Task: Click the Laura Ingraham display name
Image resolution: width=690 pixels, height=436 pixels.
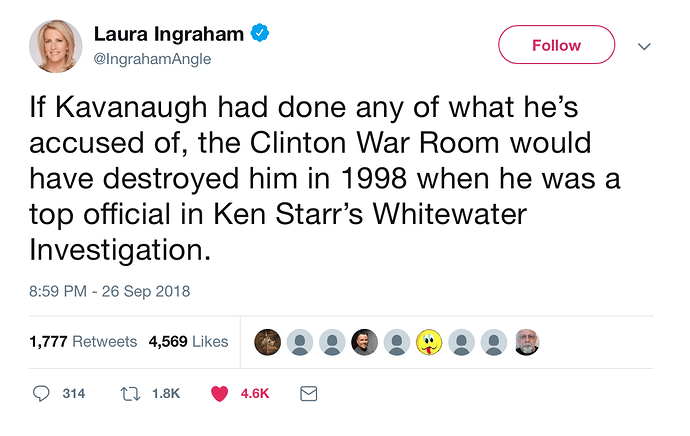Action: pyautogui.click(x=169, y=34)
